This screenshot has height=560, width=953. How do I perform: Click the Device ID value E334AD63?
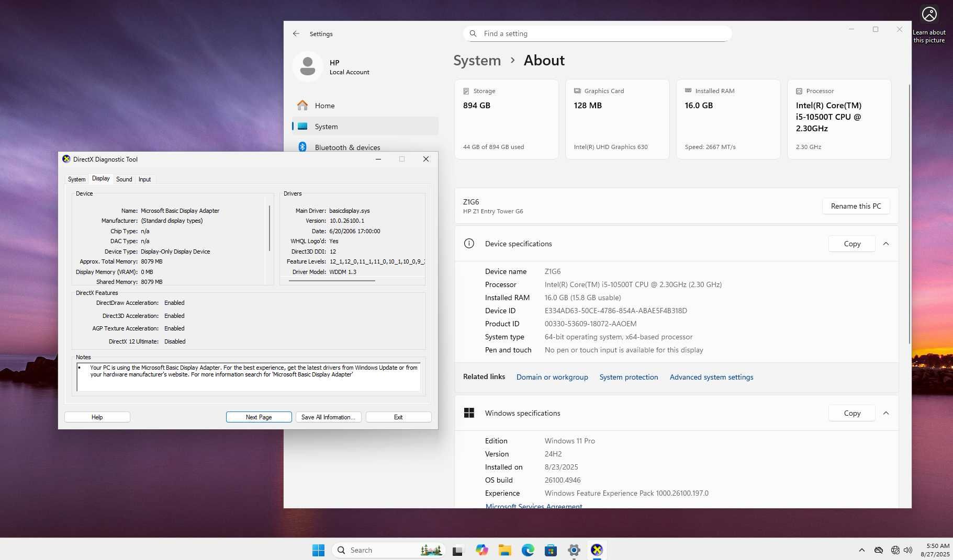pyautogui.click(x=615, y=311)
